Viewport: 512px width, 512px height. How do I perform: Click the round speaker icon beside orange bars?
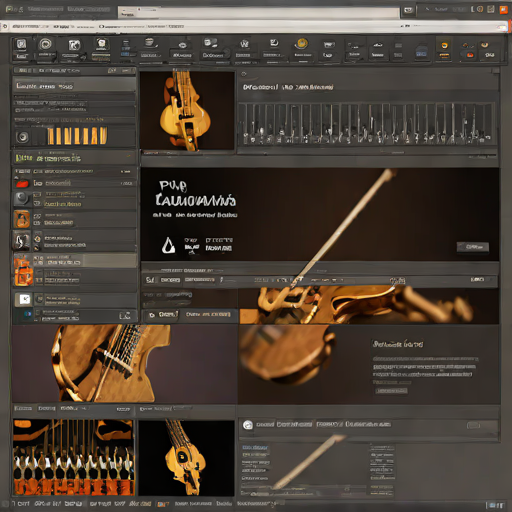click(23, 137)
